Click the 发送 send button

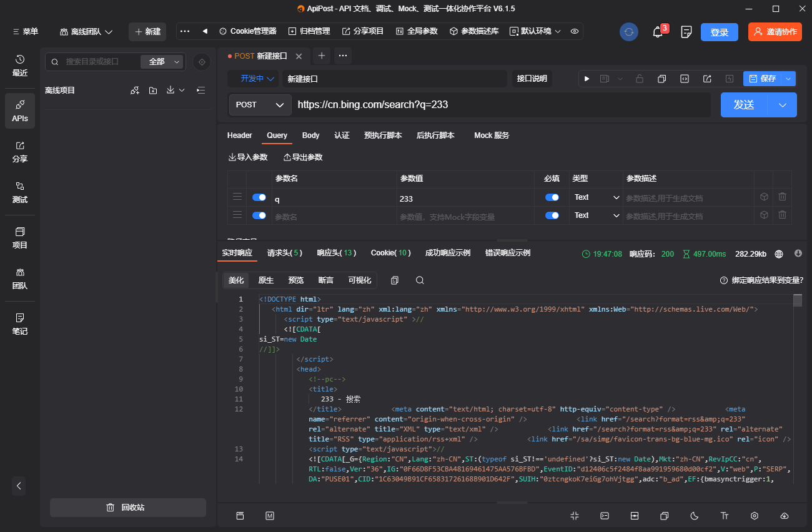tap(744, 105)
